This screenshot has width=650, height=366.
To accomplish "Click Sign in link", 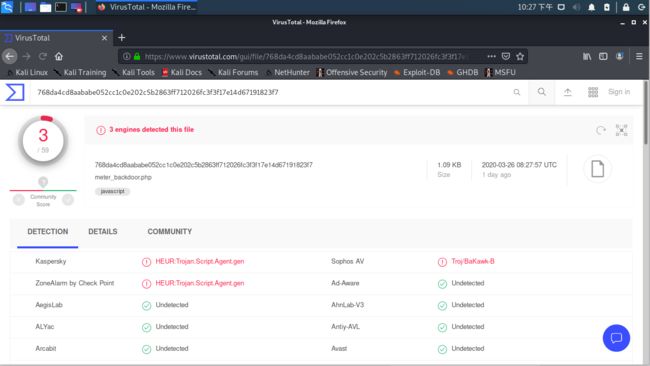I will (x=619, y=92).
